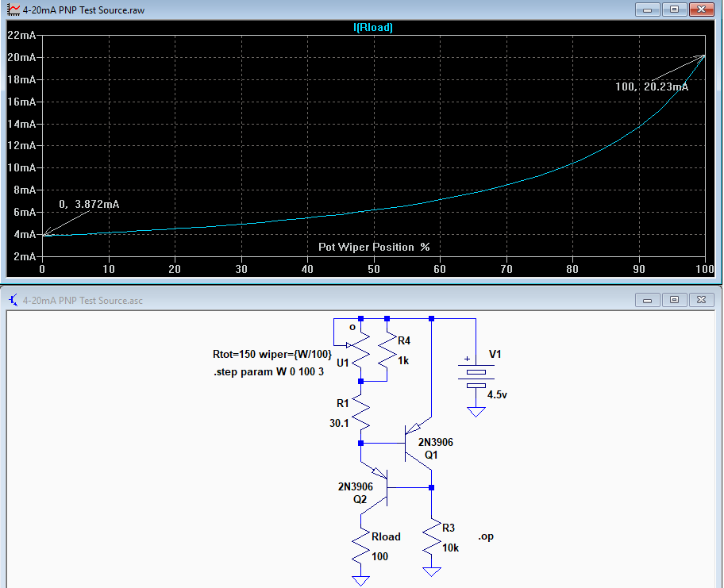724x588 pixels.
Task: Click the 10k value of R3
Action: click(x=450, y=548)
